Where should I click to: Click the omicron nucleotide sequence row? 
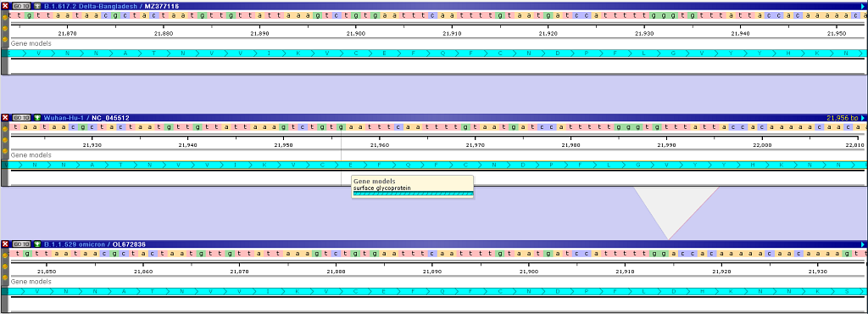pos(438,254)
